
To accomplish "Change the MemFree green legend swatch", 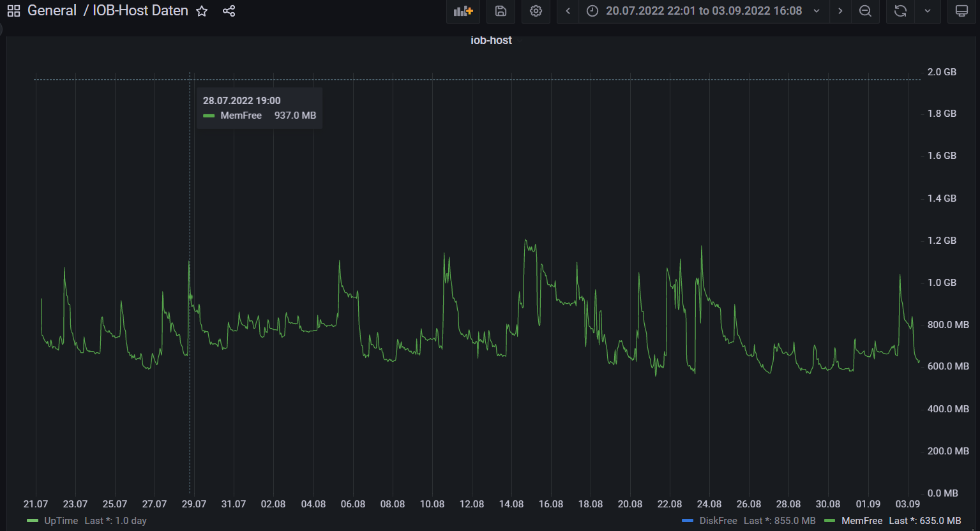I will (x=830, y=521).
